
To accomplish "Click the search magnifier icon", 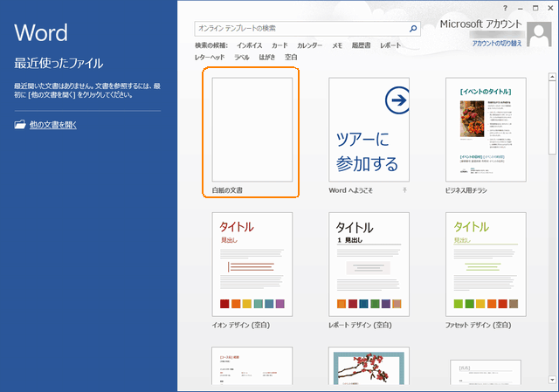I will tap(413, 29).
